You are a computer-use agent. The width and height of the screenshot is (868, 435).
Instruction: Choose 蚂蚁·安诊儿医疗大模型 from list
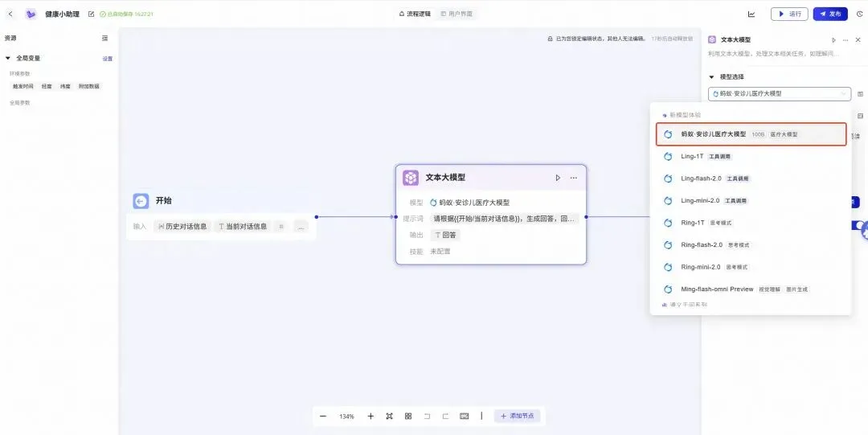751,134
